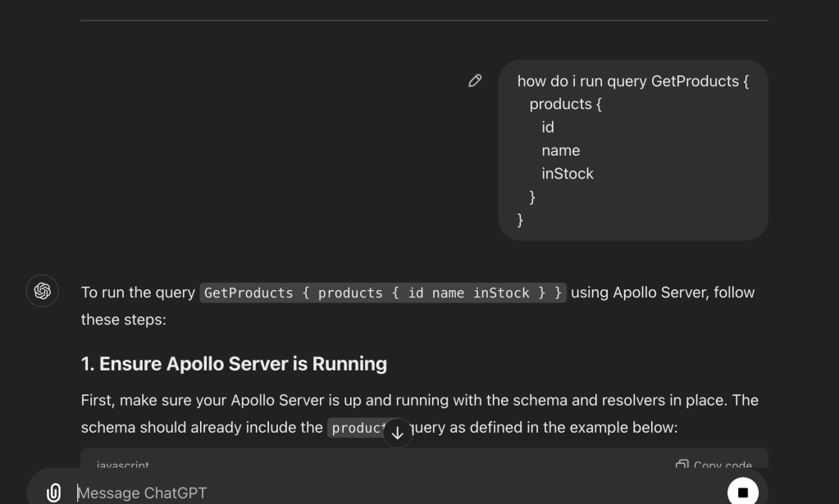Click the scroll-to-bottom arrow button
Viewport: 839px width, 504px height.
[398, 433]
